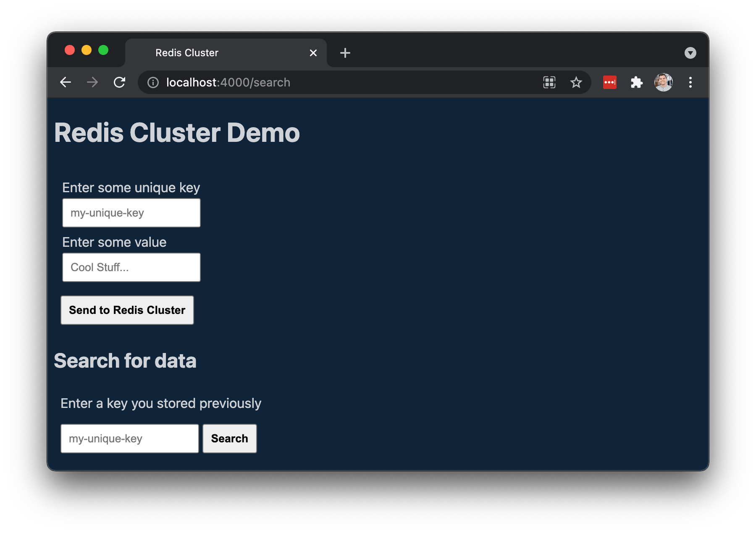
Task: Bookmark the page with the star icon
Action: tap(576, 82)
